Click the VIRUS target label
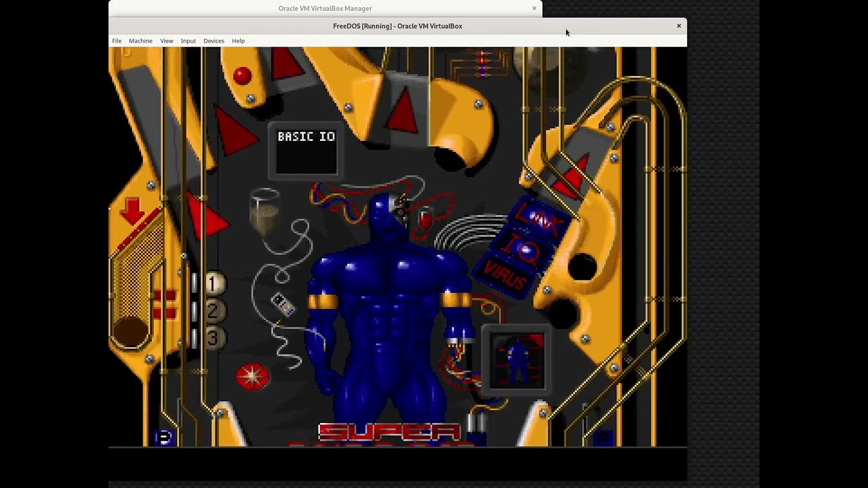This screenshot has width=868, height=488. coord(506,275)
